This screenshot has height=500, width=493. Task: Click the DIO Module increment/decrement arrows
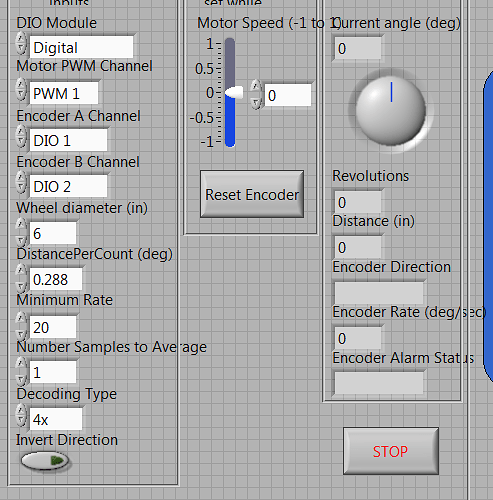21,43
